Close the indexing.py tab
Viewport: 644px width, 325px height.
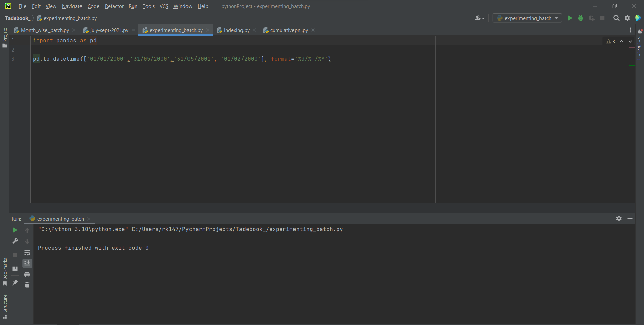(x=254, y=30)
